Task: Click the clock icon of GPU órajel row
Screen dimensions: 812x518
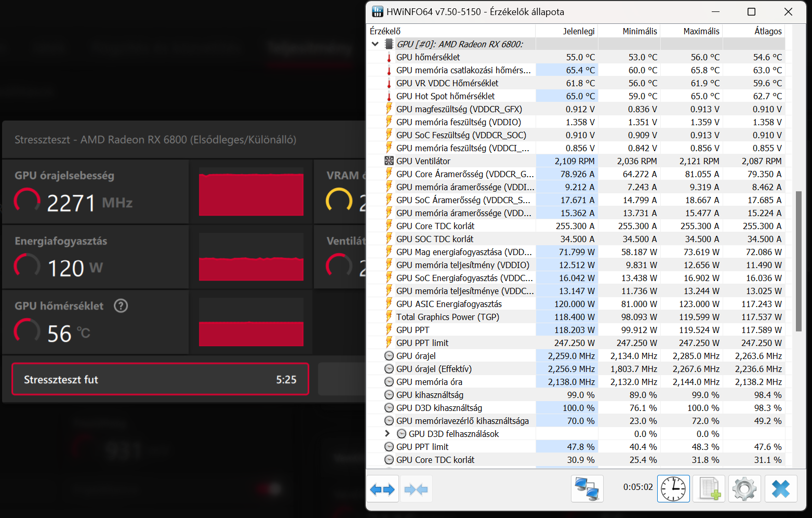Action: 389,356
